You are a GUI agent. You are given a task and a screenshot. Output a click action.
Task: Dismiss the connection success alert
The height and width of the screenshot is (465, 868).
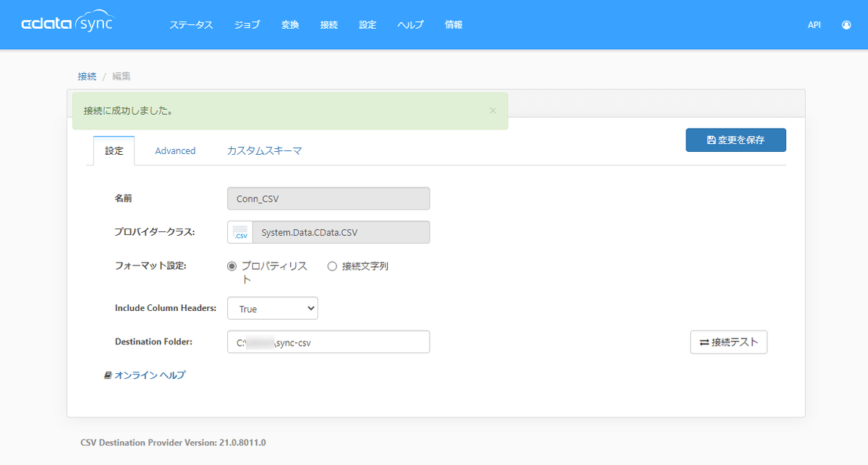(x=493, y=111)
